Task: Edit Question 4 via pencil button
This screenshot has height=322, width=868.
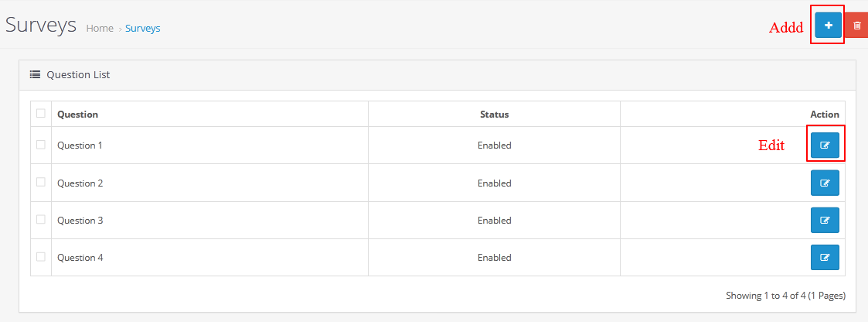Action: pos(825,257)
